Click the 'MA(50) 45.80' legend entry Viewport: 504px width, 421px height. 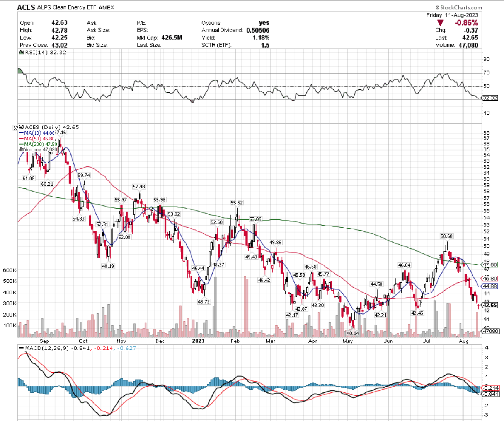click(40, 139)
